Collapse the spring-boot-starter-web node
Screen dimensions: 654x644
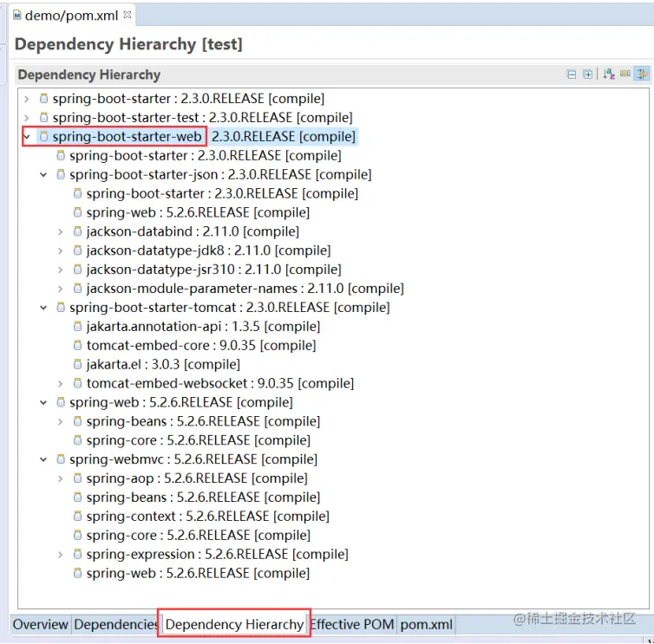point(27,137)
